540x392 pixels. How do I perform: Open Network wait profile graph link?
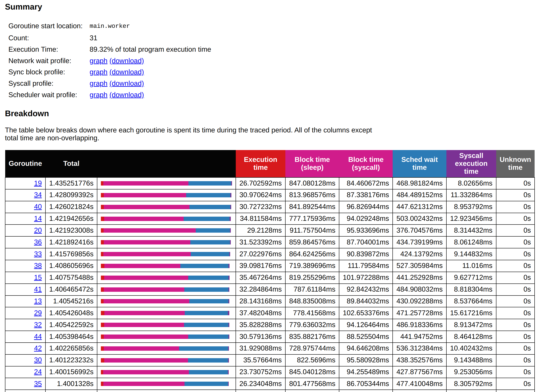pos(98,61)
